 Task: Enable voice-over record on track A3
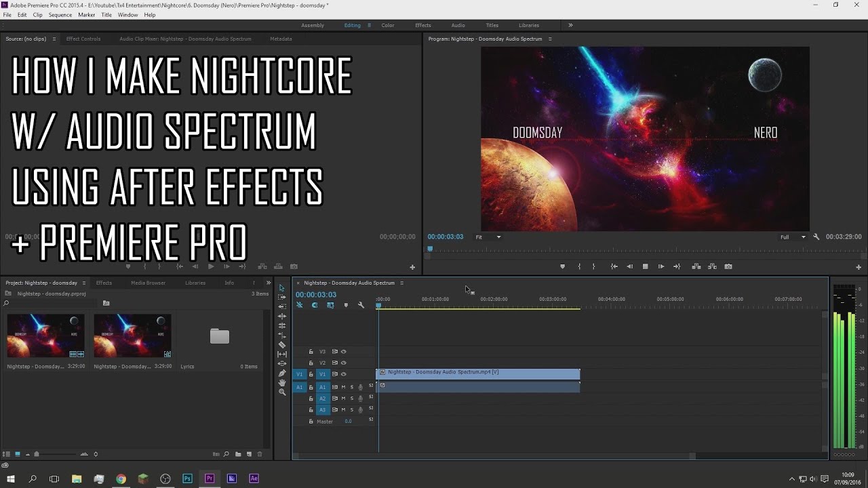click(x=360, y=410)
